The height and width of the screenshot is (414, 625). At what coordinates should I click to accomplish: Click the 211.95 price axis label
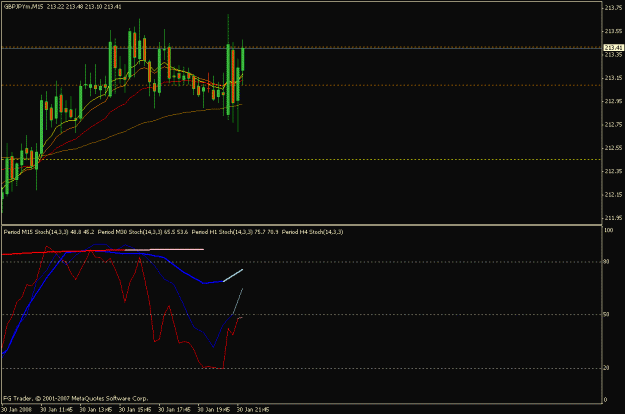(613, 218)
